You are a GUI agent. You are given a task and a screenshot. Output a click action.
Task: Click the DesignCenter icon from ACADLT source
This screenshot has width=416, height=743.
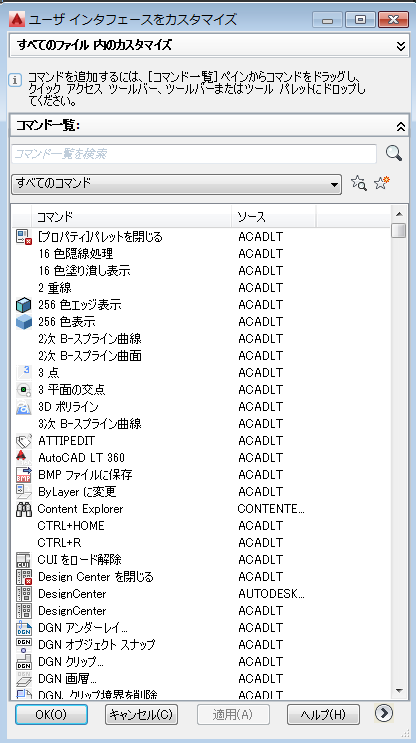coord(23,611)
